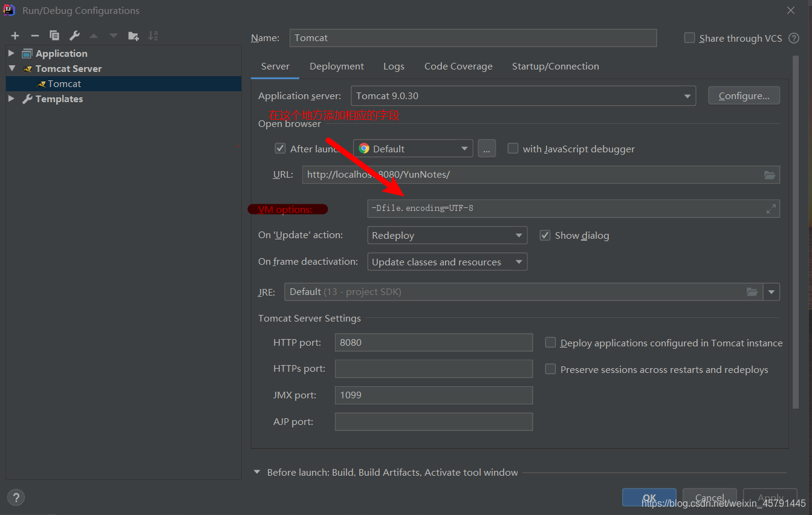
Task: Switch to the Startup/Connection tab
Action: [556, 66]
